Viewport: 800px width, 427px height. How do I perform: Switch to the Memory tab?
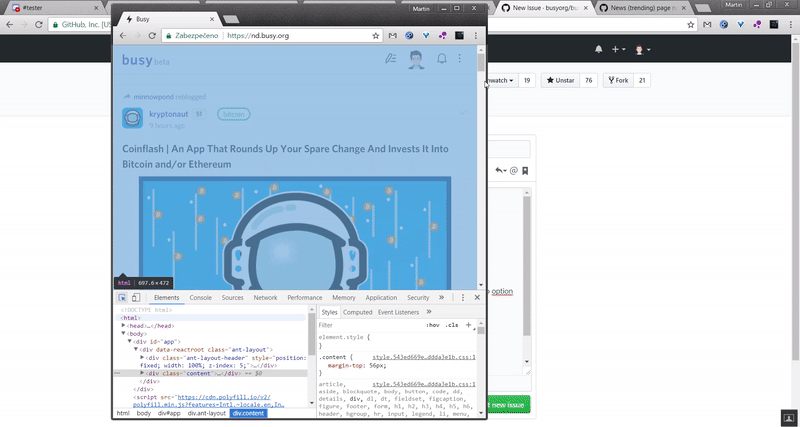(x=344, y=297)
